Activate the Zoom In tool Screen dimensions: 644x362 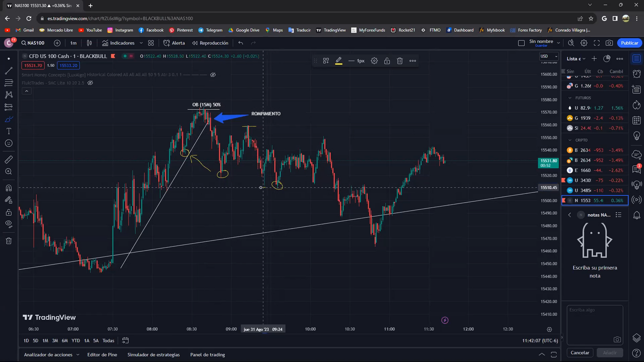click(x=8, y=171)
